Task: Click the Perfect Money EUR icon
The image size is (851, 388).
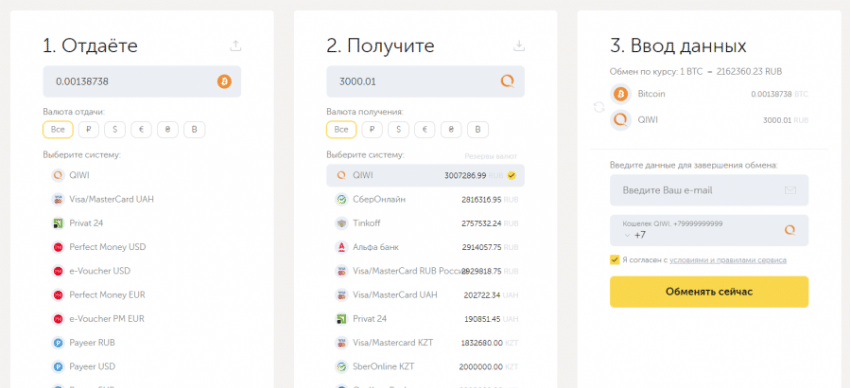Action: (58, 295)
